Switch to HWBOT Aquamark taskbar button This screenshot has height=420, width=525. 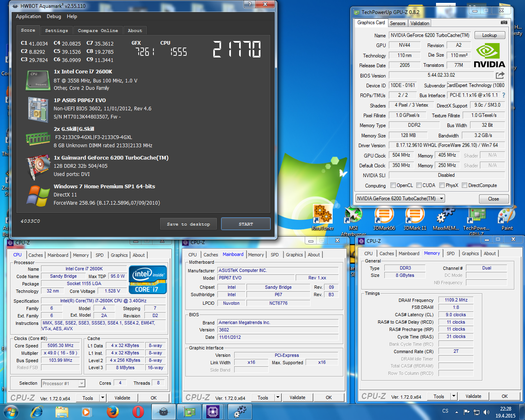[x=163, y=412]
